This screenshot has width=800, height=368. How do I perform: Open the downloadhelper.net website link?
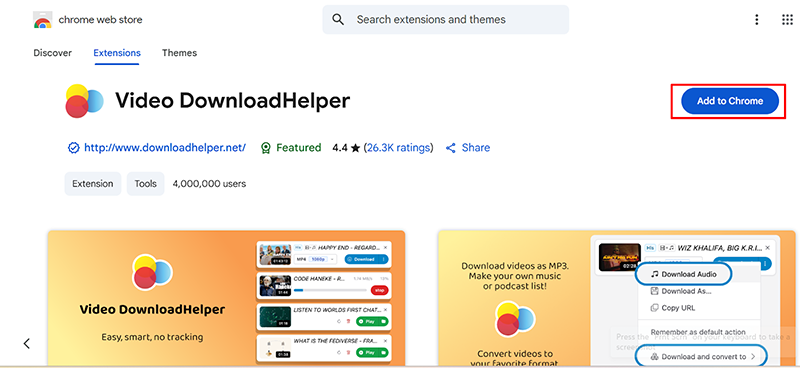(x=165, y=148)
